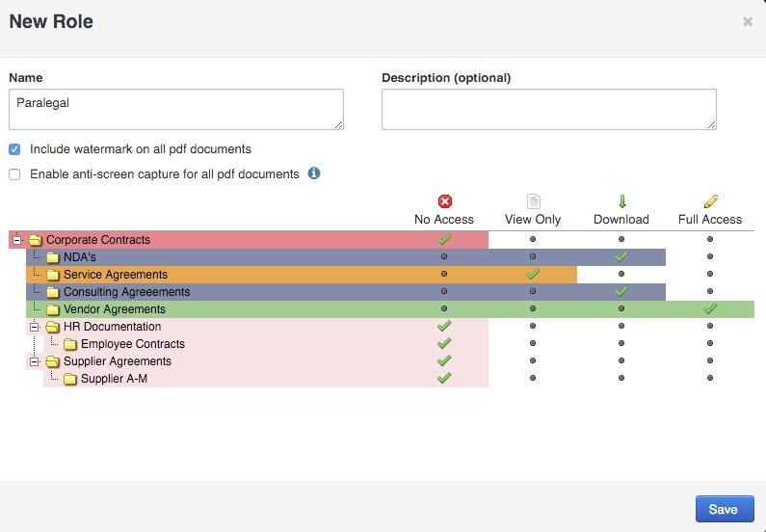Click the checked No Access mark for Corporate Contracts
Viewport: 766px width, 532px height.
pyautogui.click(x=444, y=239)
